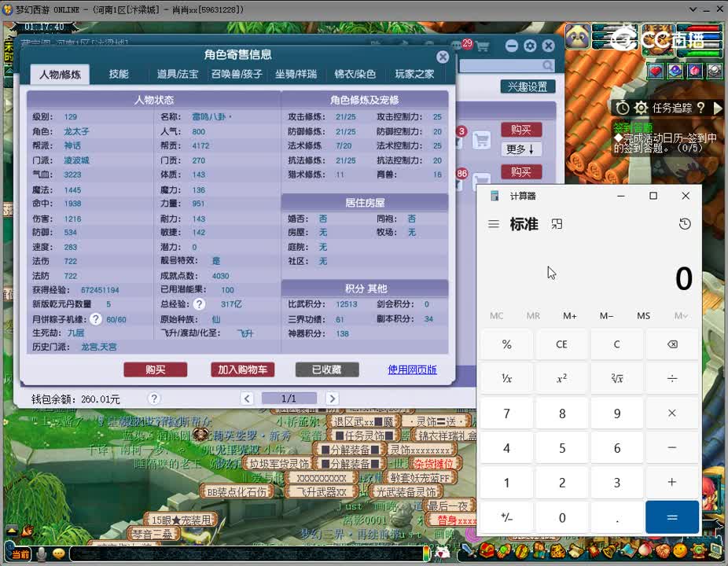Screen dimensions: 728x566
Task: Open shopping cart icon with badge 29
Action: (482, 46)
